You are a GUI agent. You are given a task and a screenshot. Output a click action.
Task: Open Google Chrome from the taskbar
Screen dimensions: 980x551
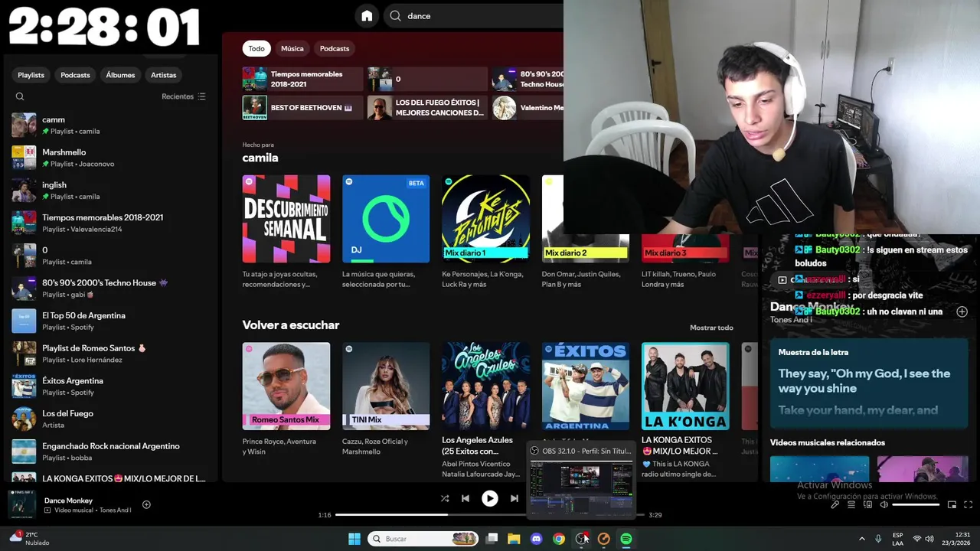(559, 539)
